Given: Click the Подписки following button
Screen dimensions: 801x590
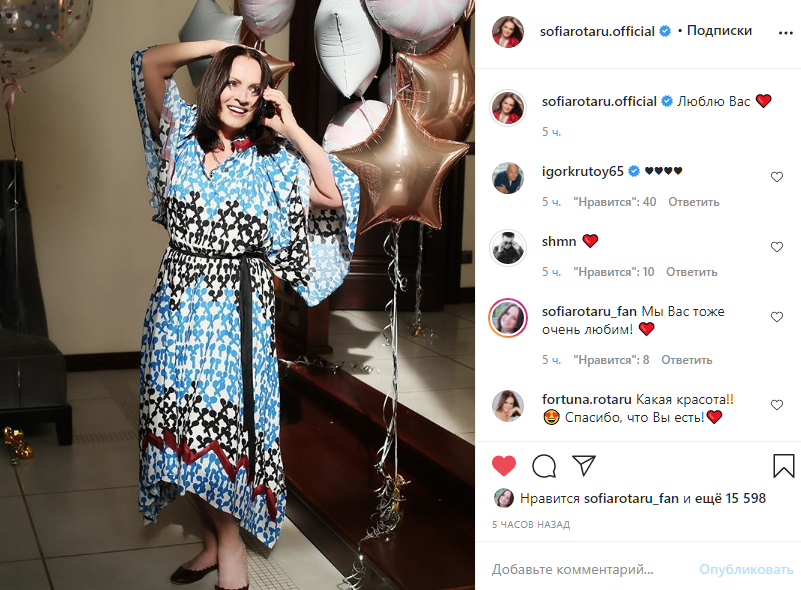Looking at the screenshot, I should (719, 31).
